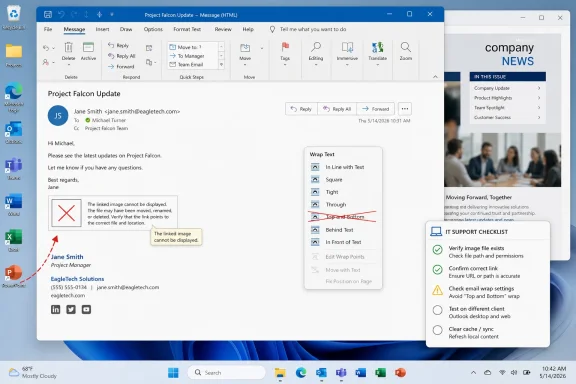Click the taskbar Search box
Viewport: 576px width, 384px height.
click(226, 373)
